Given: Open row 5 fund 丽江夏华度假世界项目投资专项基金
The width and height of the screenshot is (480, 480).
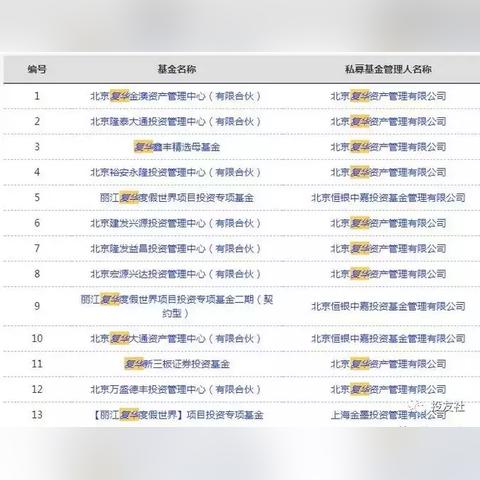Looking at the screenshot, I should click(x=177, y=198).
